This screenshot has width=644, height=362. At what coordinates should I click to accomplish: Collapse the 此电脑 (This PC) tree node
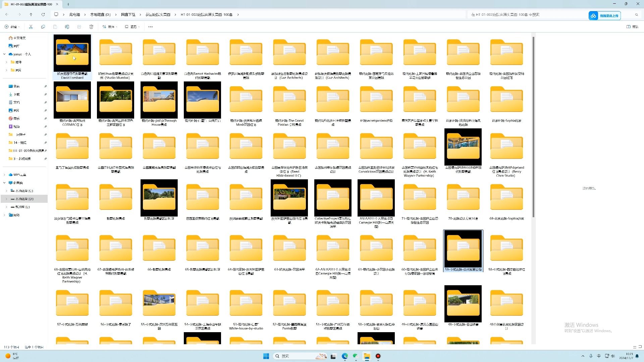pyautogui.click(x=4, y=183)
